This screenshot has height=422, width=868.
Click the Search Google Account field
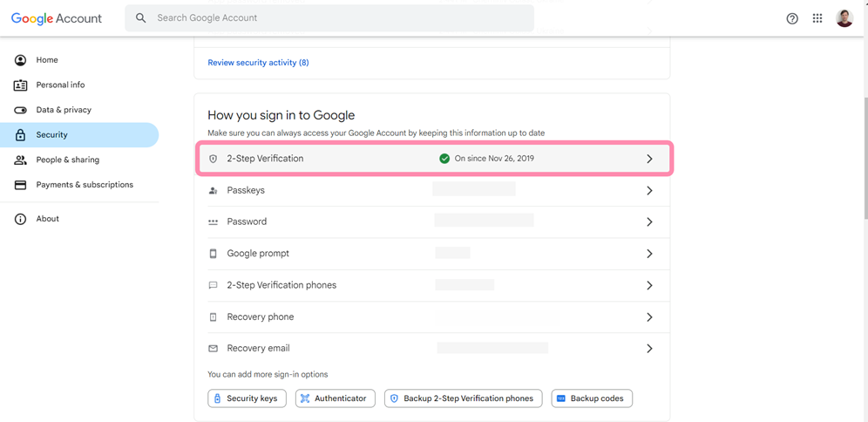coord(329,18)
